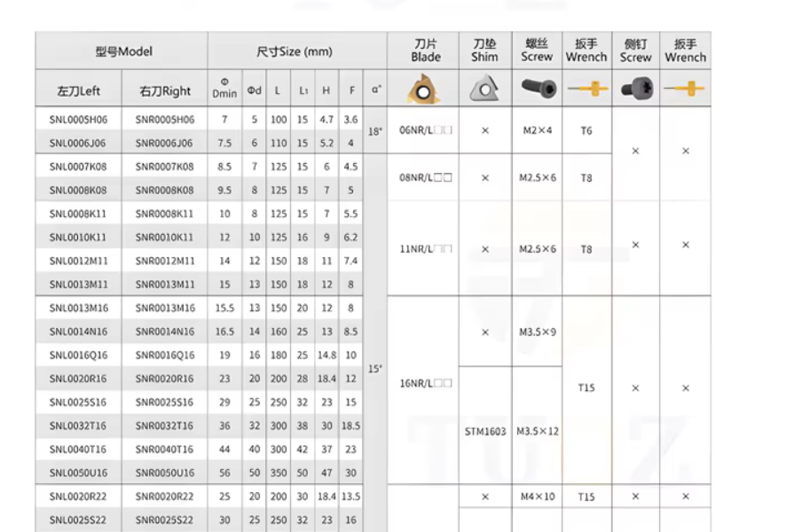This screenshot has width=786, height=532.
Task: Click the wrench image in the last column
Action: (685, 89)
